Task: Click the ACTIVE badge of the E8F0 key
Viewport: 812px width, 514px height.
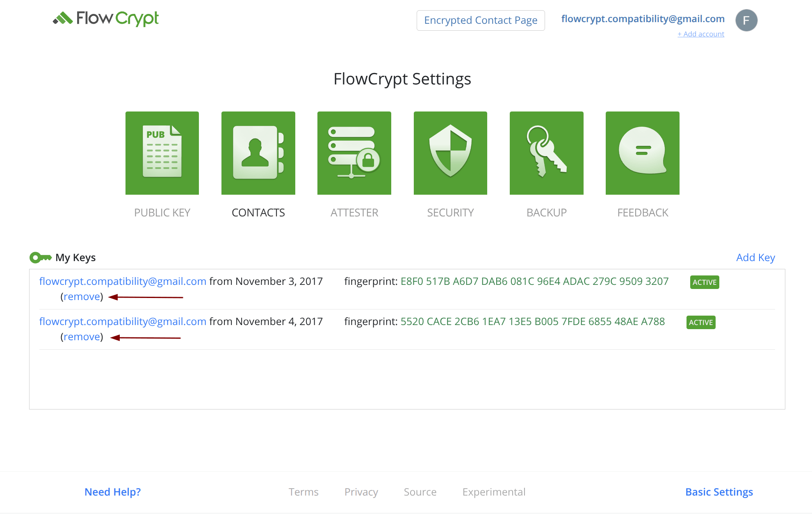Action: [705, 282]
